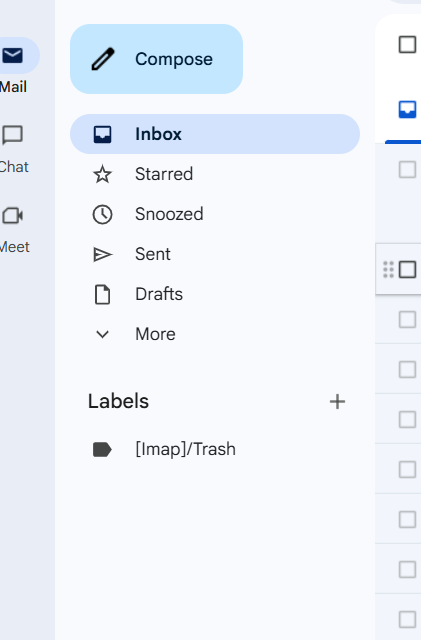Open the Inbox folder
The image size is (421, 640).
click(215, 134)
